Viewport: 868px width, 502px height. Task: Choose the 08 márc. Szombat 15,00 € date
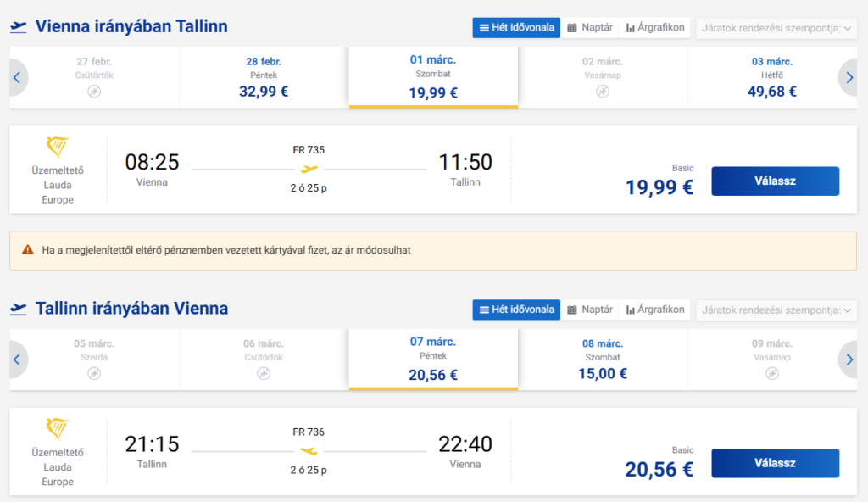[x=603, y=360]
